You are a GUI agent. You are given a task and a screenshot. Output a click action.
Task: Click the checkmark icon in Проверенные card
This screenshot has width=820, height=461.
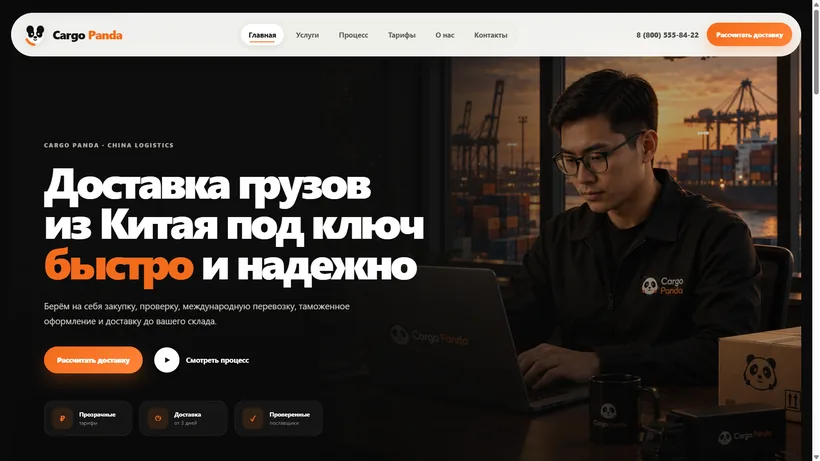(x=253, y=418)
